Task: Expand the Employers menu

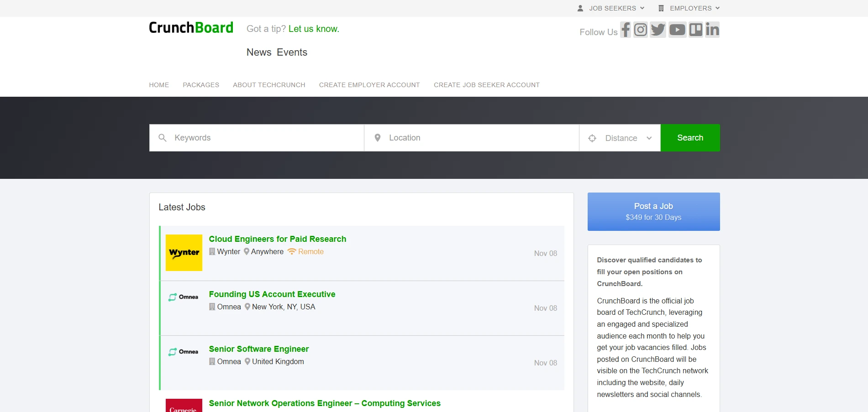Action: coord(689,8)
